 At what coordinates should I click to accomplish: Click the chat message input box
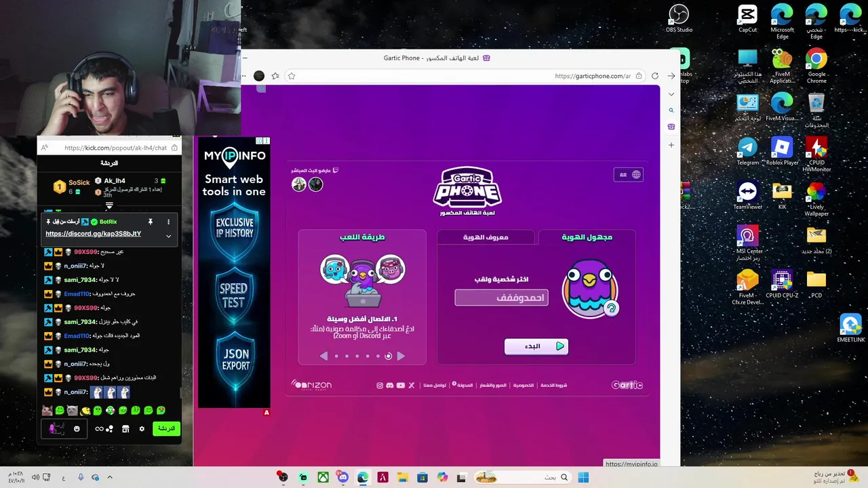tap(64, 428)
